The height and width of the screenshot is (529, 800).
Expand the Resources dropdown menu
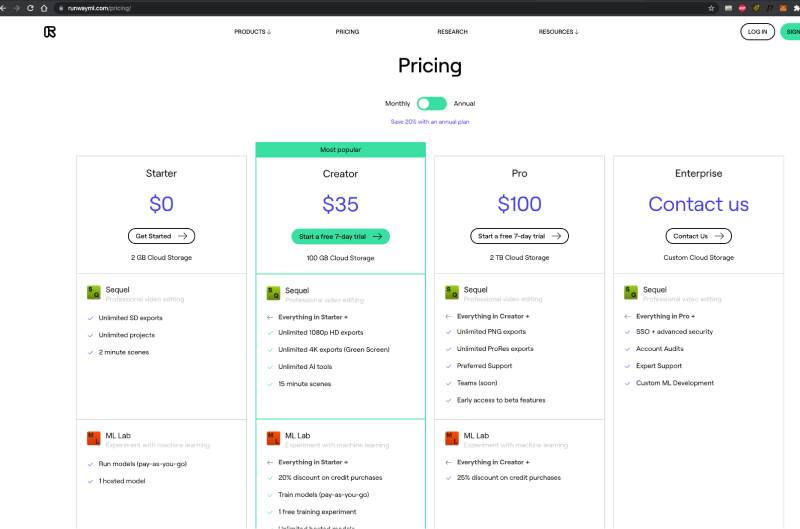[x=559, y=32]
